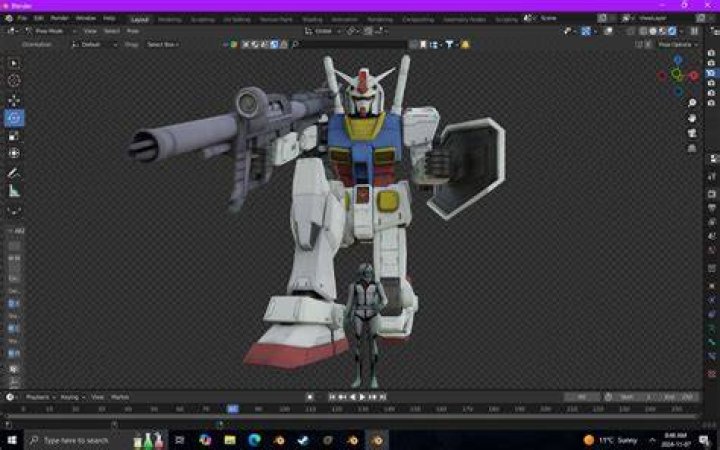Screen dimensions: 720x450
Task: Toggle auto keying record button
Action: [309, 397]
